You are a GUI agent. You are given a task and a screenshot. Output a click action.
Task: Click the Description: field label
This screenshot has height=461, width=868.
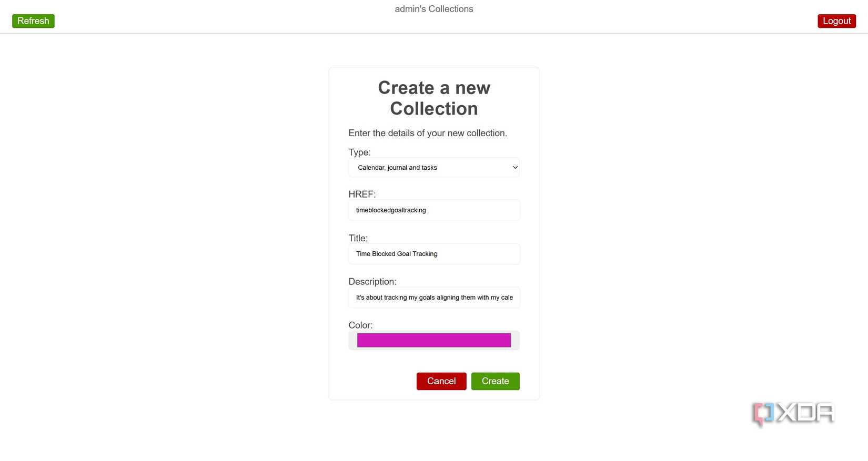(372, 282)
